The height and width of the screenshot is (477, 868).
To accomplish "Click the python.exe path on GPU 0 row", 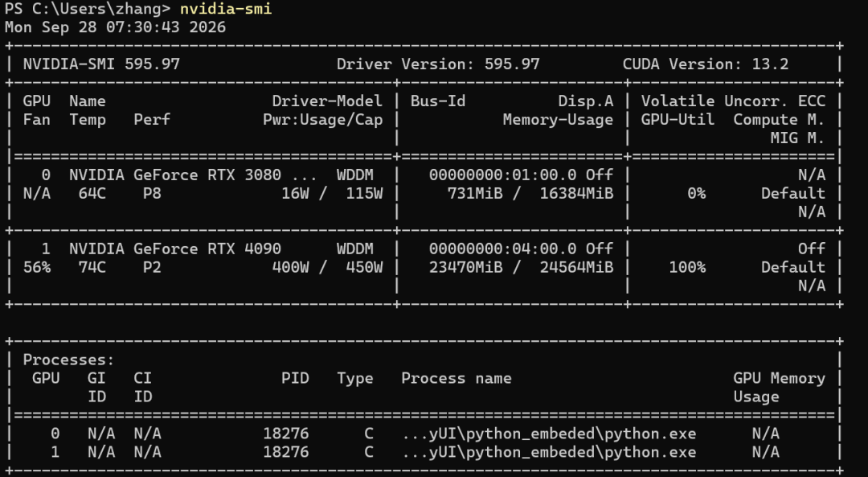I will click(x=549, y=434).
